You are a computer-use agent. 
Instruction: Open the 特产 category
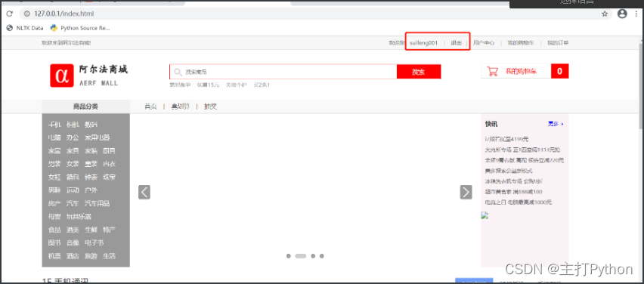coord(110,230)
